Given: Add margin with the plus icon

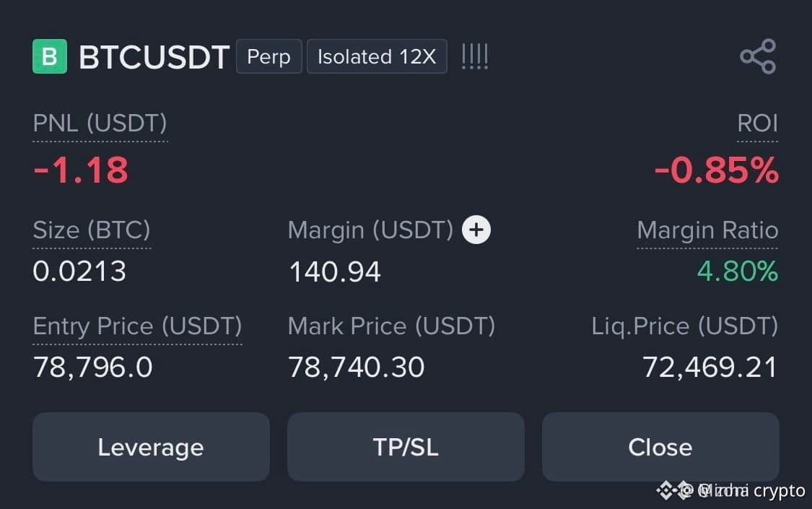Looking at the screenshot, I should [476, 230].
